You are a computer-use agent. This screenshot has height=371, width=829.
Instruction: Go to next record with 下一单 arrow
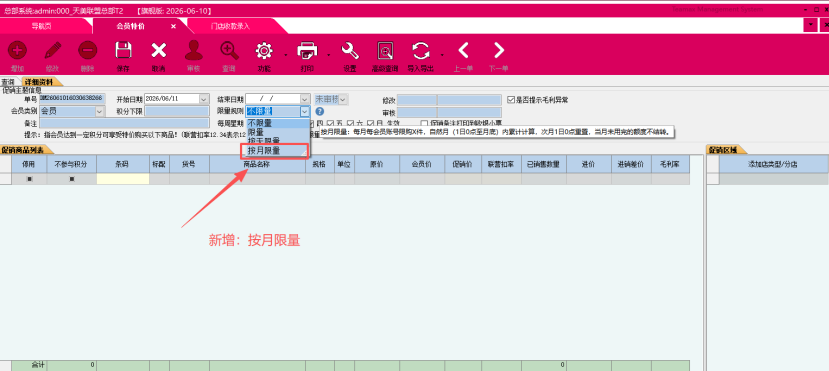(x=499, y=51)
